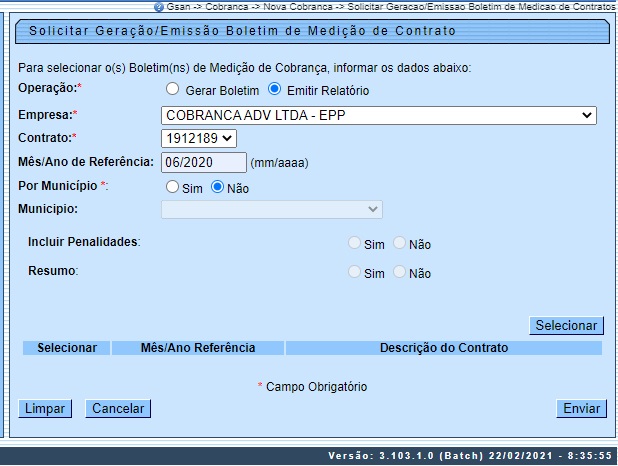Click the Descrição do Contrato column header
618x466 pixels.
(444, 348)
